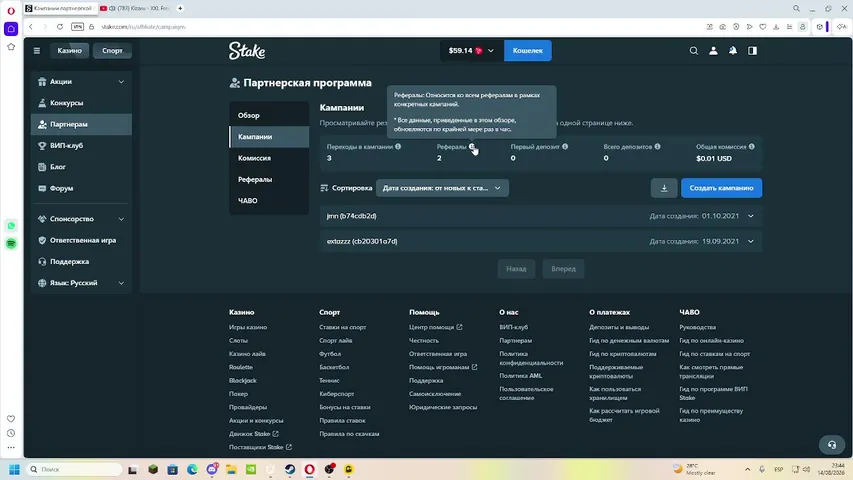
Task: Click the Политика AML footer link
Action: point(521,376)
